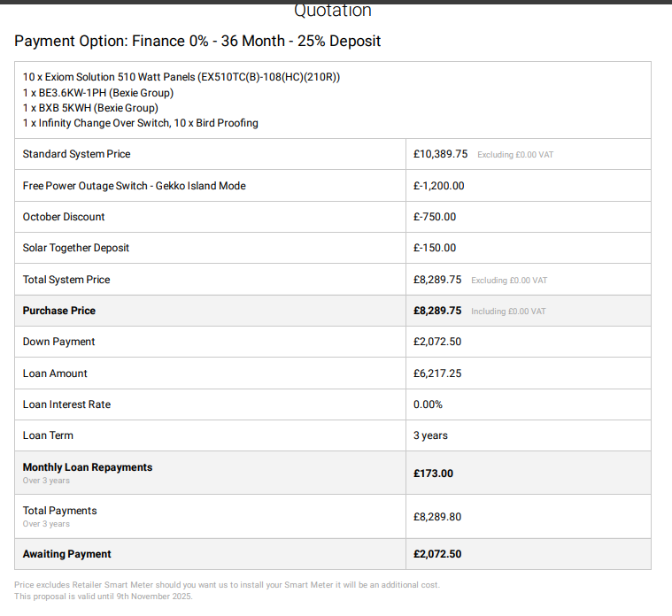The height and width of the screenshot is (616, 672).
Task: Click the bold "Purchase Price" label
Action: (59, 311)
